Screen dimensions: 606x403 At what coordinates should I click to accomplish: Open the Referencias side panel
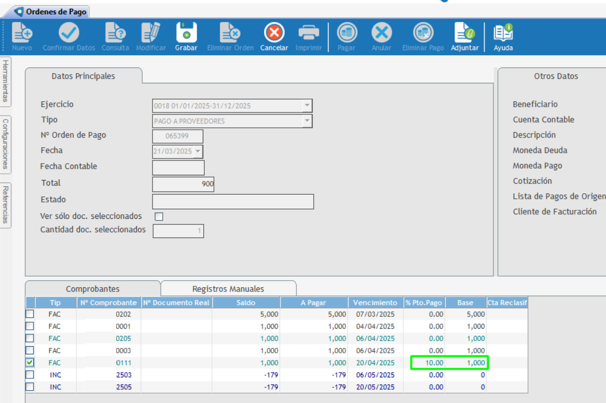(x=6, y=204)
